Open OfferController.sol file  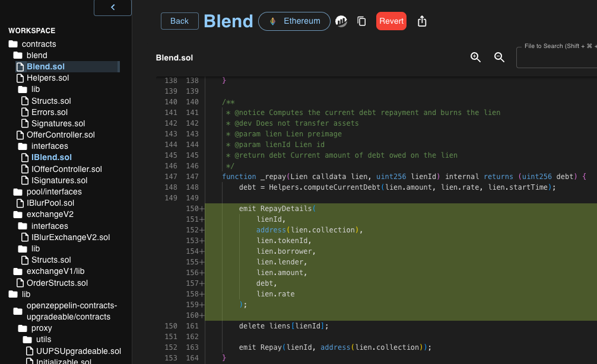pos(61,135)
